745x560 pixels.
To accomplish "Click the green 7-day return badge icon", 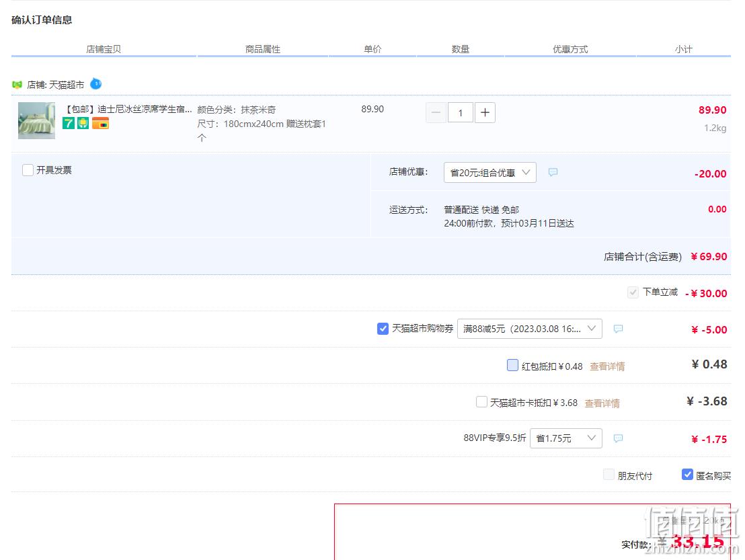I will point(69,124).
